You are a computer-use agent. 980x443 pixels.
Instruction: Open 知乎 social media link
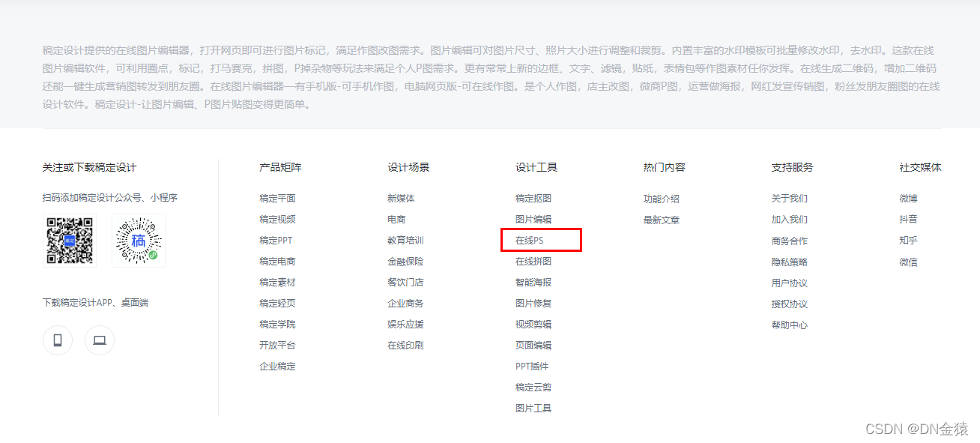point(909,241)
